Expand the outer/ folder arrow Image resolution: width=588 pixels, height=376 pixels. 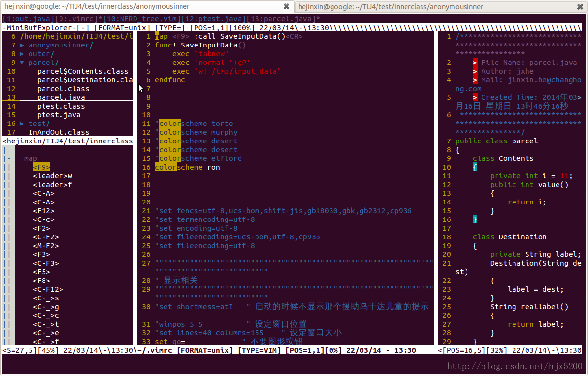(x=22, y=54)
